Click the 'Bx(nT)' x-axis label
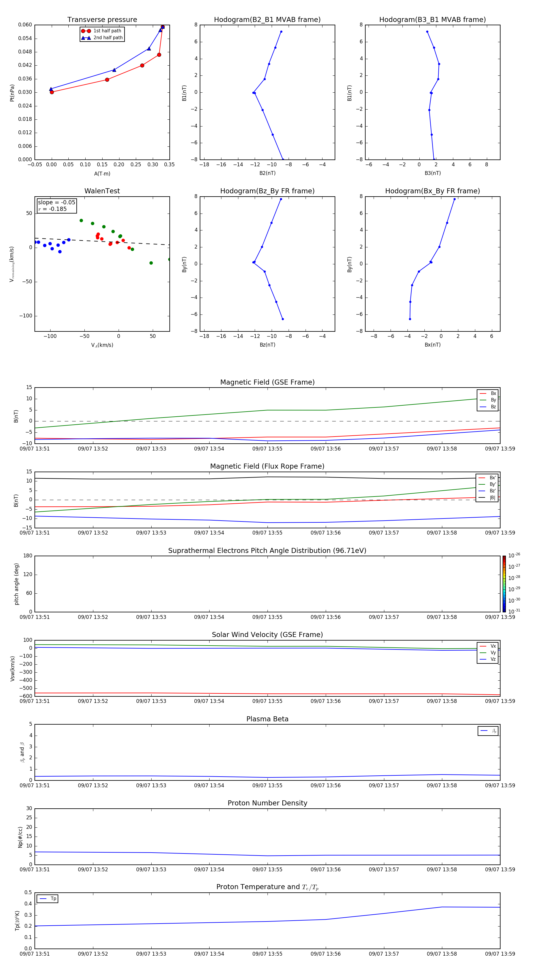Screen dimensions: 535x980 [432, 345]
